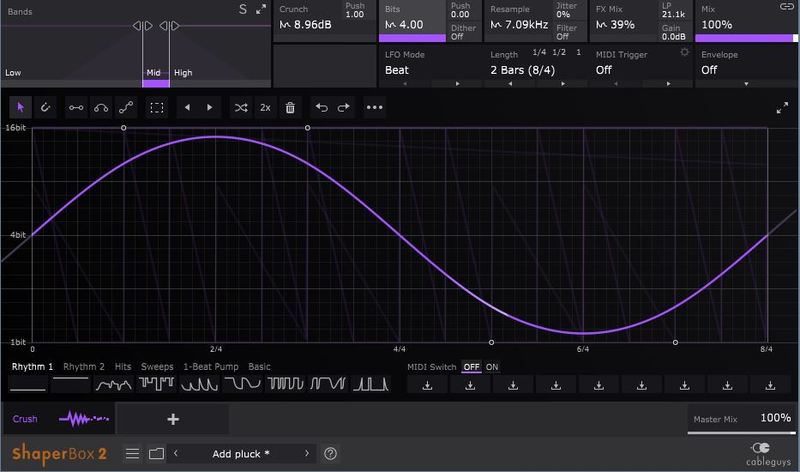Click the randomize shuffle icon
This screenshot has width=800, height=472.
240,106
